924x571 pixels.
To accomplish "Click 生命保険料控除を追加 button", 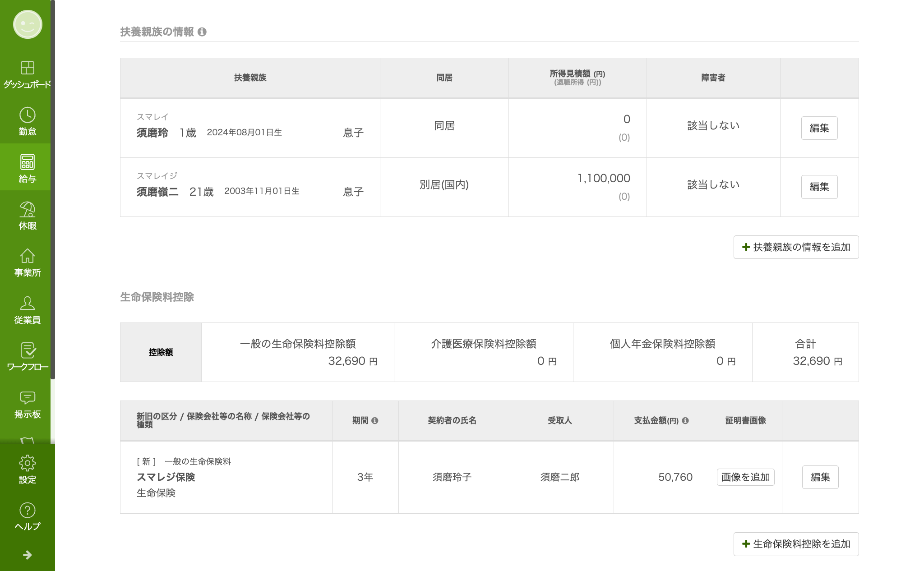I will coord(796,544).
